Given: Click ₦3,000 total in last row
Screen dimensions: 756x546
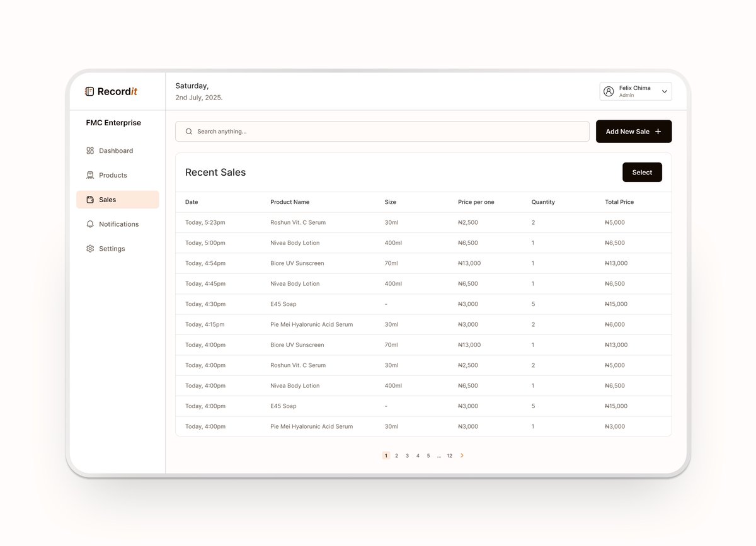Looking at the screenshot, I should 615,426.
